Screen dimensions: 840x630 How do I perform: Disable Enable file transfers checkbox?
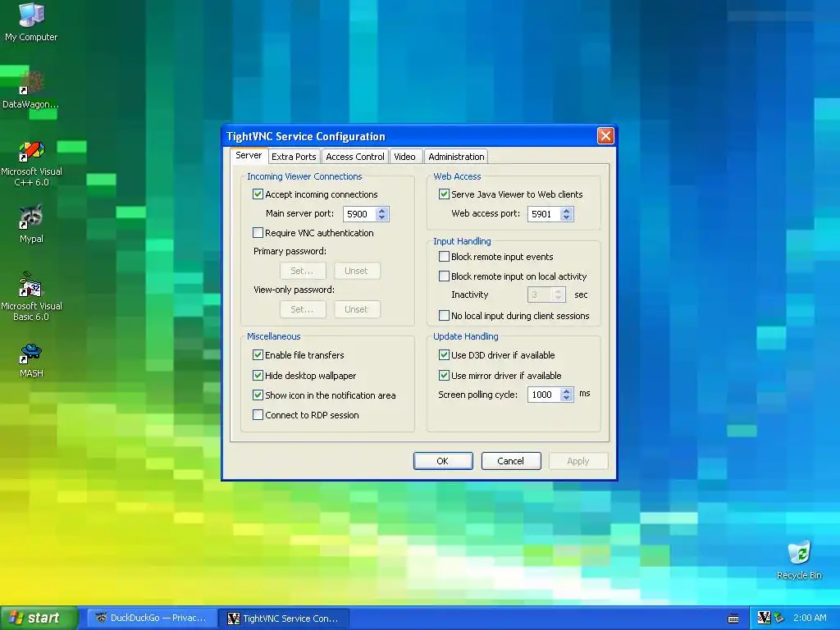point(258,354)
